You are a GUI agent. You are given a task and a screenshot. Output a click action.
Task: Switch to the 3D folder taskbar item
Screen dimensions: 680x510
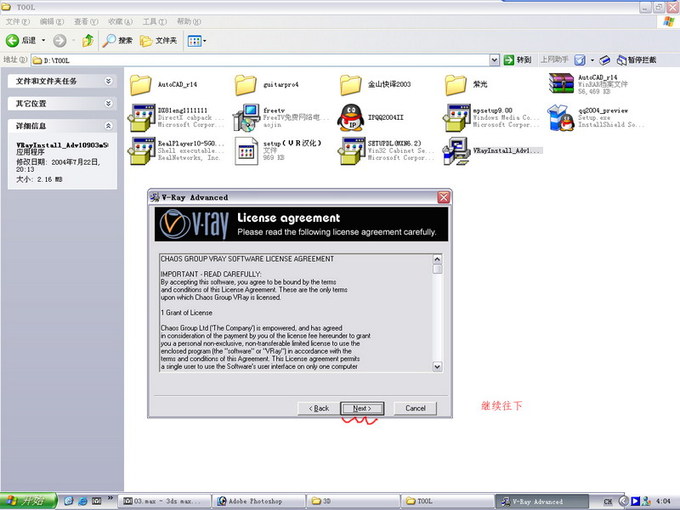(353, 501)
